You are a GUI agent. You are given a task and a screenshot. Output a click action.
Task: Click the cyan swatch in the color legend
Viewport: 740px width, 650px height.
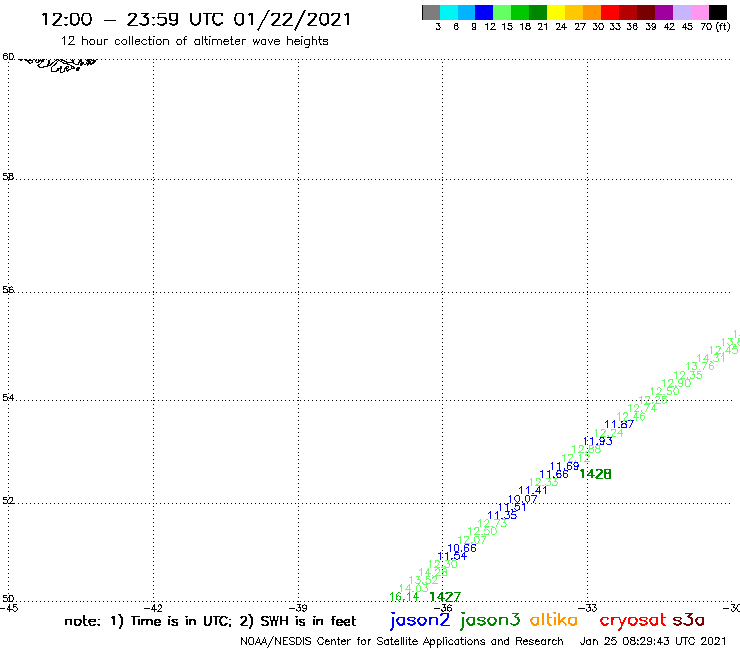449,12
